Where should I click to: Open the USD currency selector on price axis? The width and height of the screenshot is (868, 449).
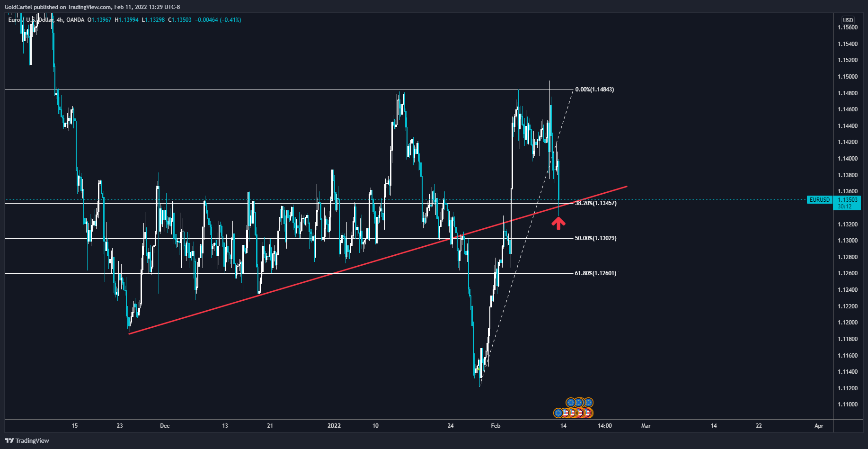tap(848, 20)
